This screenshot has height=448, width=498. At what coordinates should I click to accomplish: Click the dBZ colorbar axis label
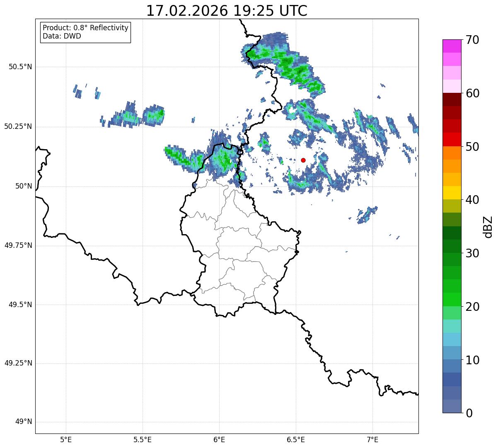(488, 227)
